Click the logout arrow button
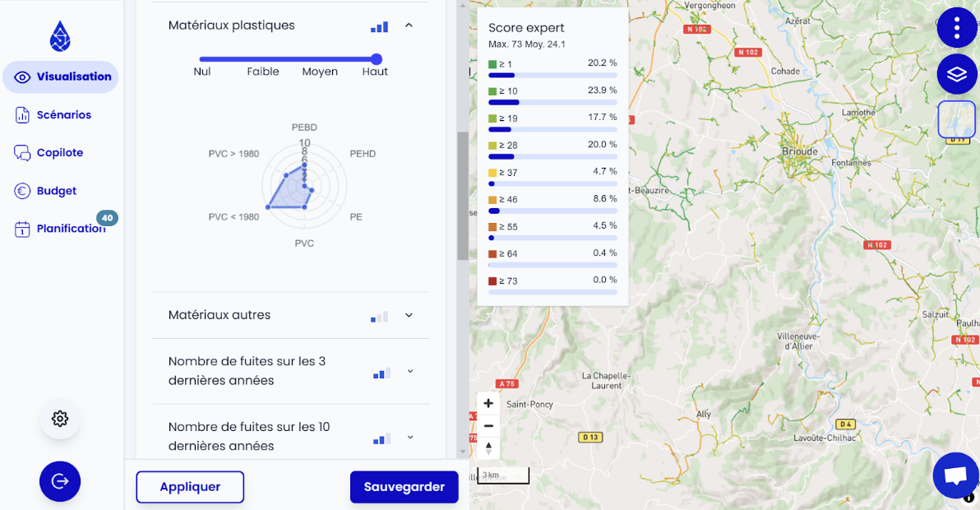The image size is (980, 510). [60, 481]
